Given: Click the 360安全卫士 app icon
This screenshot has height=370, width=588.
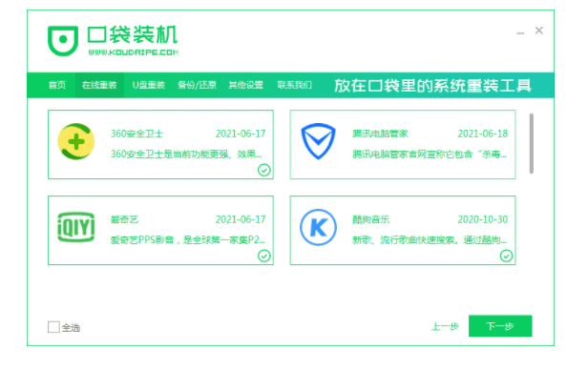Looking at the screenshot, I should pos(75,141).
